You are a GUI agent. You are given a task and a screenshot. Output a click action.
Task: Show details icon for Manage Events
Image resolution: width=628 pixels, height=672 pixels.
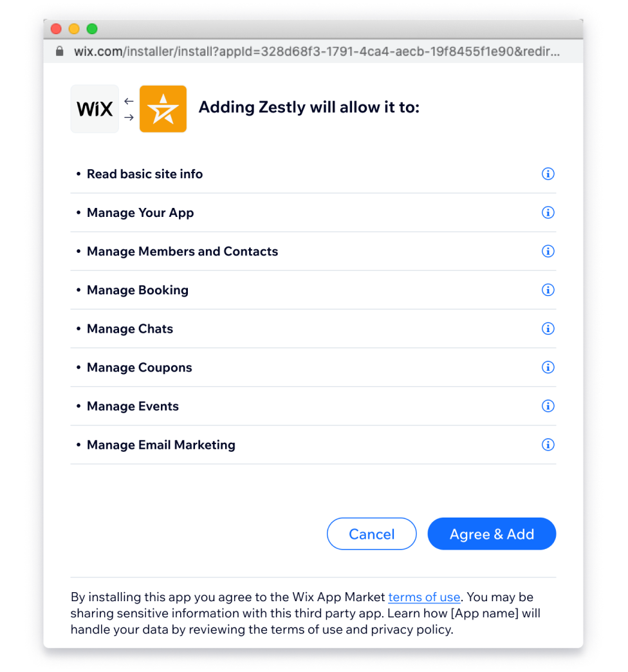(548, 406)
